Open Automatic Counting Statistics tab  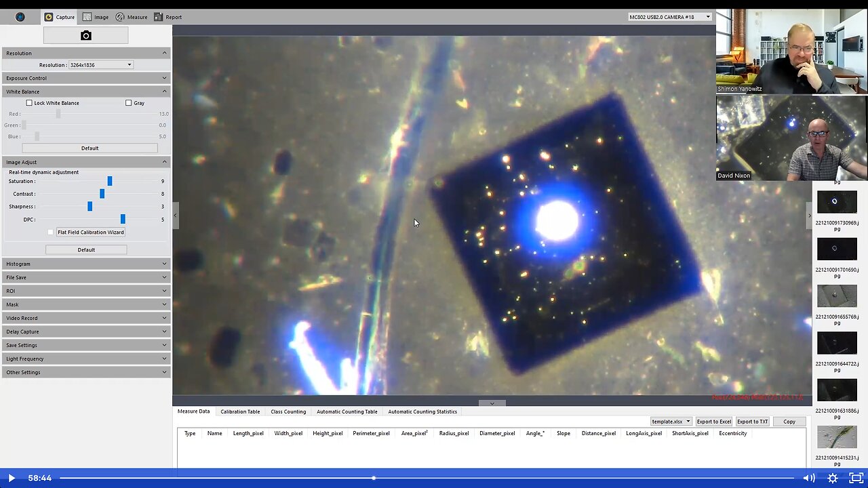pos(422,411)
